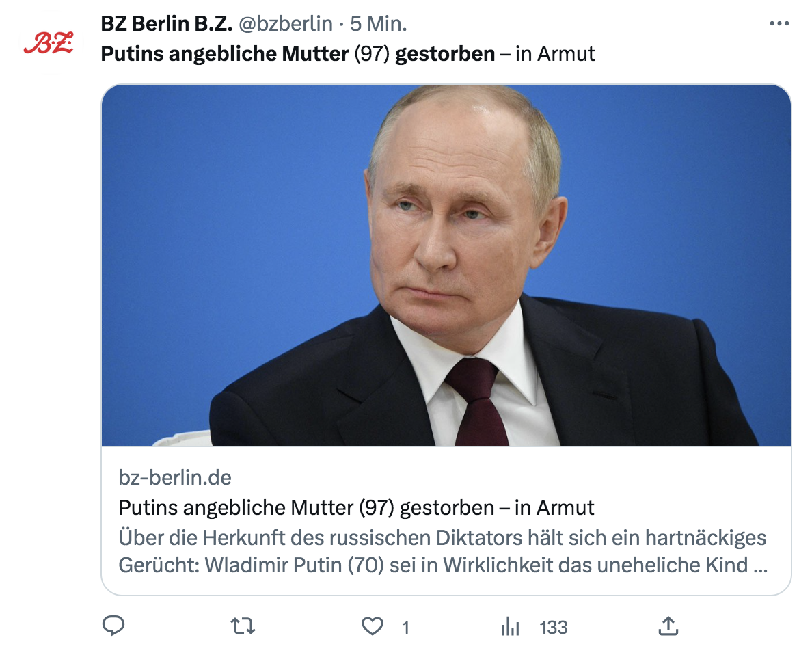Open the more options three-dot menu

tap(779, 24)
